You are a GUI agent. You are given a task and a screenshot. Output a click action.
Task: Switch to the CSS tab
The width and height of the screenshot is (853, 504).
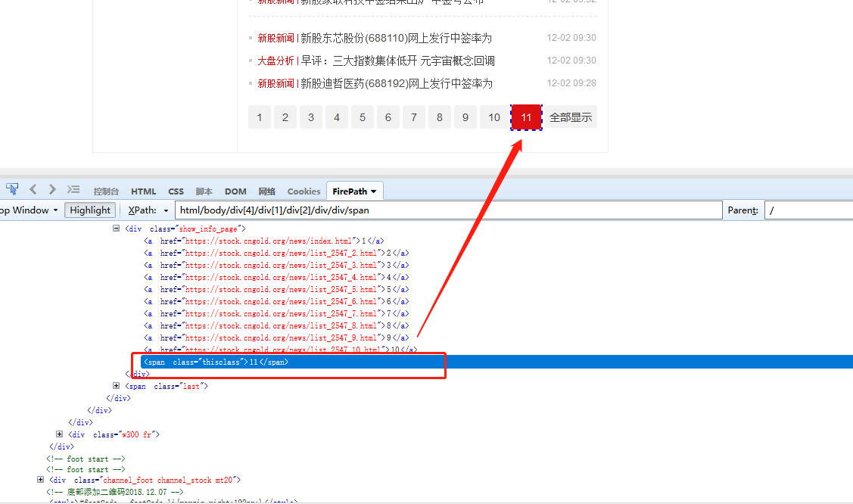point(176,191)
